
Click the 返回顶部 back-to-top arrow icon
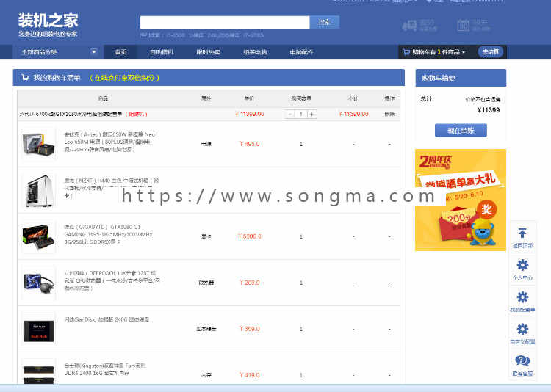tap(522, 233)
